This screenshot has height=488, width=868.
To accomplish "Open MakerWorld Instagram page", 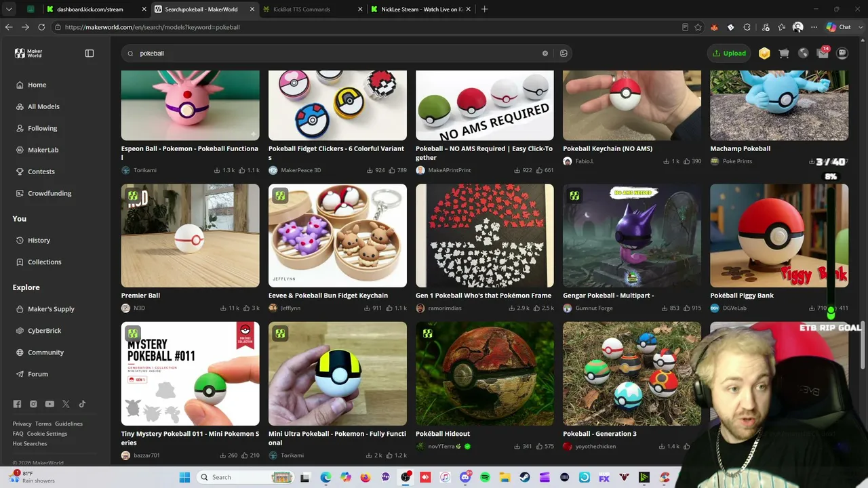I will [x=33, y=404].
